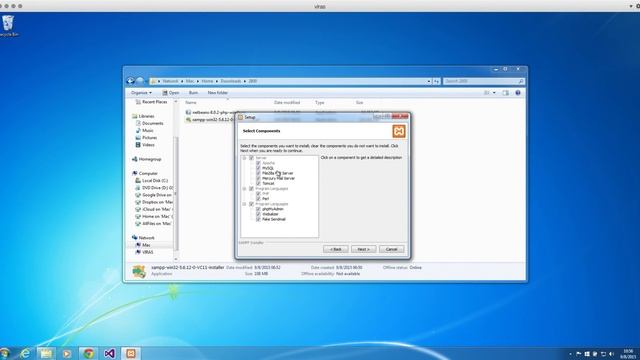Click Open in the Explorer toolbar
Viewport: 640px width, 360px height.
click(x=171, y=93)
